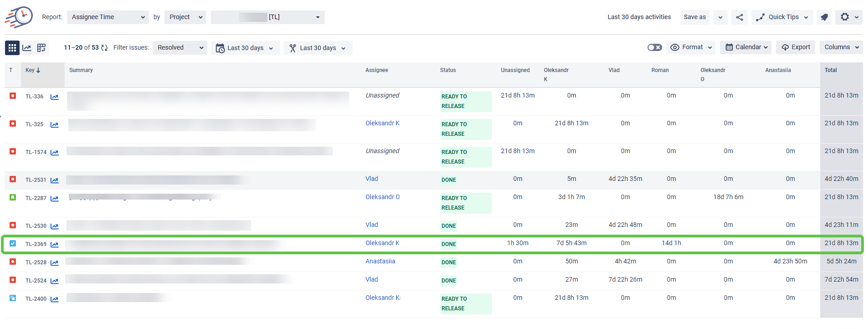The width and height of the screenshot is (868, 329).
Task: Click the refresh icon beside the issue count
Action: point(104,48)
